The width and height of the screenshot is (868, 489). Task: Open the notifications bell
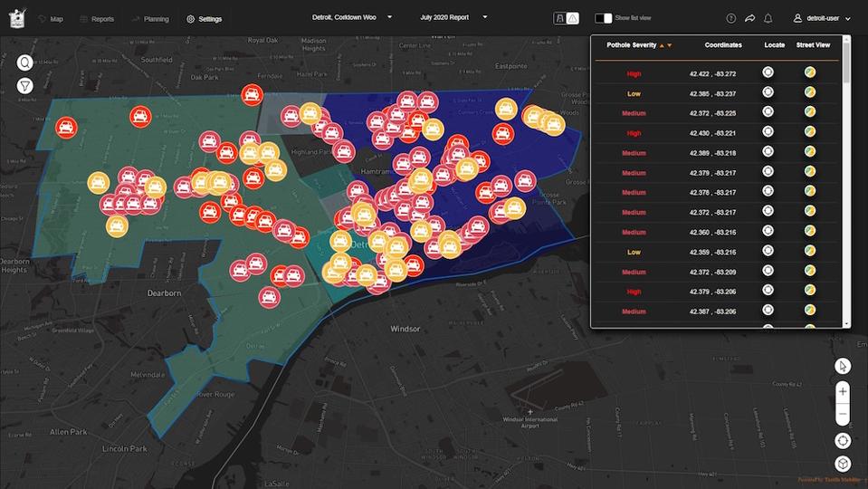tap(768, 18)
